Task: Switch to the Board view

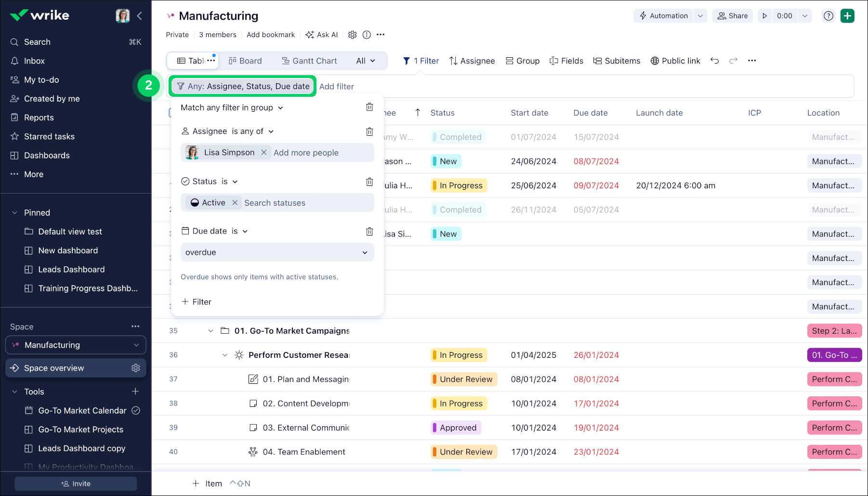Action: [245, 61]
